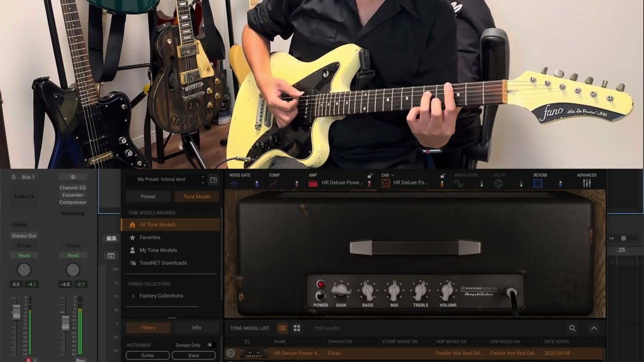Screen dimensions: 644x362
Task: Click the download arrow icon in mixer
Action: 110,256
